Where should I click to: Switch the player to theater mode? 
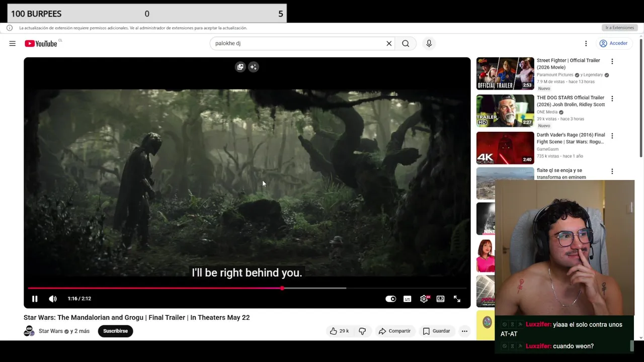(440, 299)
